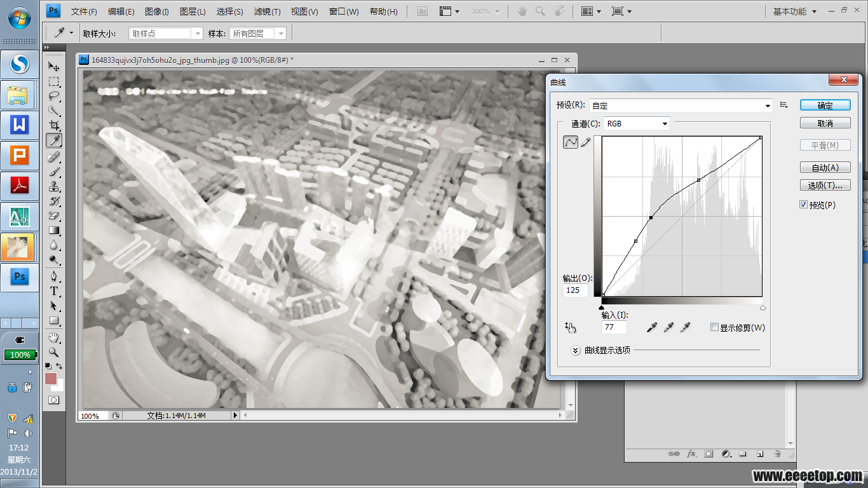Choose the pencil draw-curve tool

(585, 142)
